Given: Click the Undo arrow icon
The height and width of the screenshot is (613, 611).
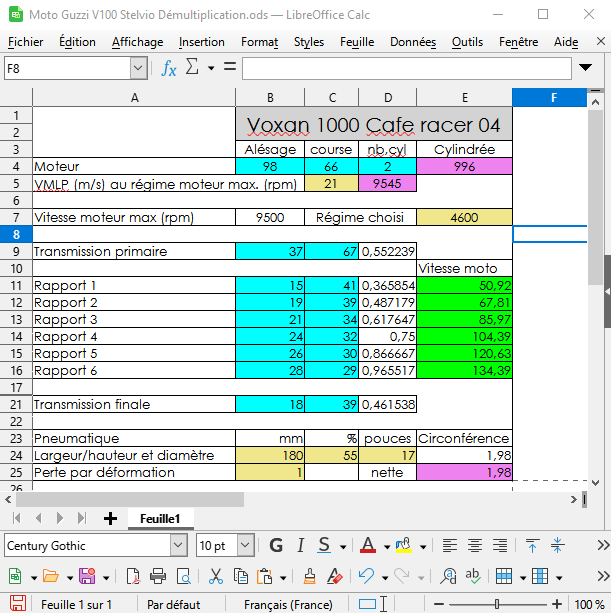Looking at the screenshot, I should 366,576.
